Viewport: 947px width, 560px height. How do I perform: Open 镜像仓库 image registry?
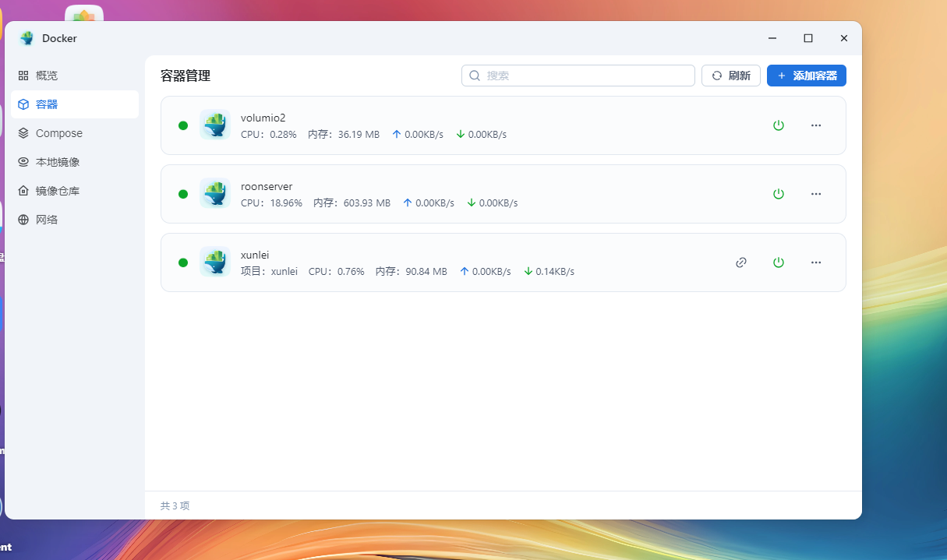point(75,191)
